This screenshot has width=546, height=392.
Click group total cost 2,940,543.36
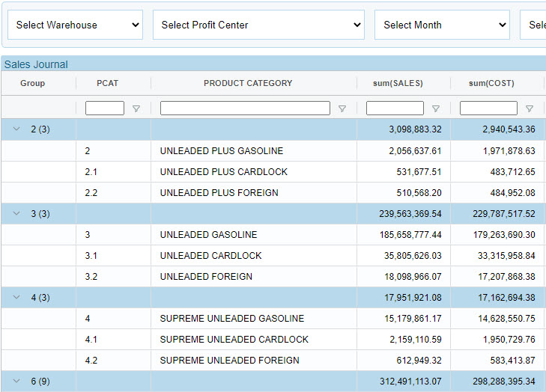point(509,129)
